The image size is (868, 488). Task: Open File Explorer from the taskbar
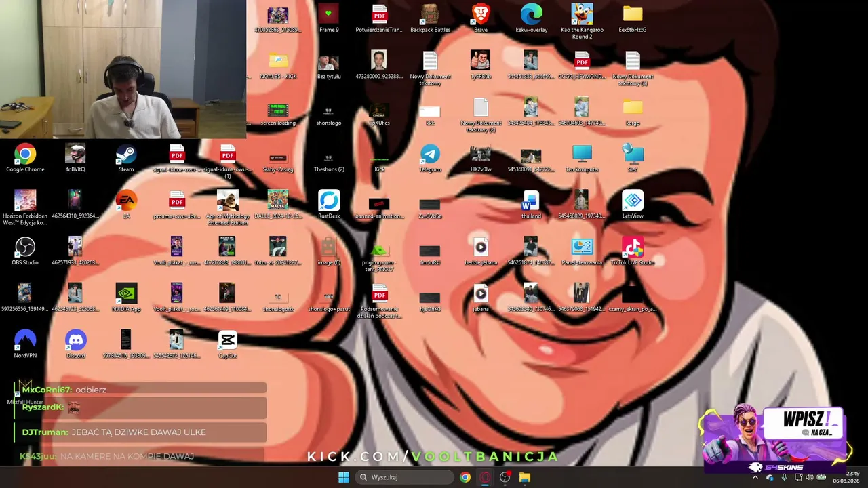click(x=525, y=477)
